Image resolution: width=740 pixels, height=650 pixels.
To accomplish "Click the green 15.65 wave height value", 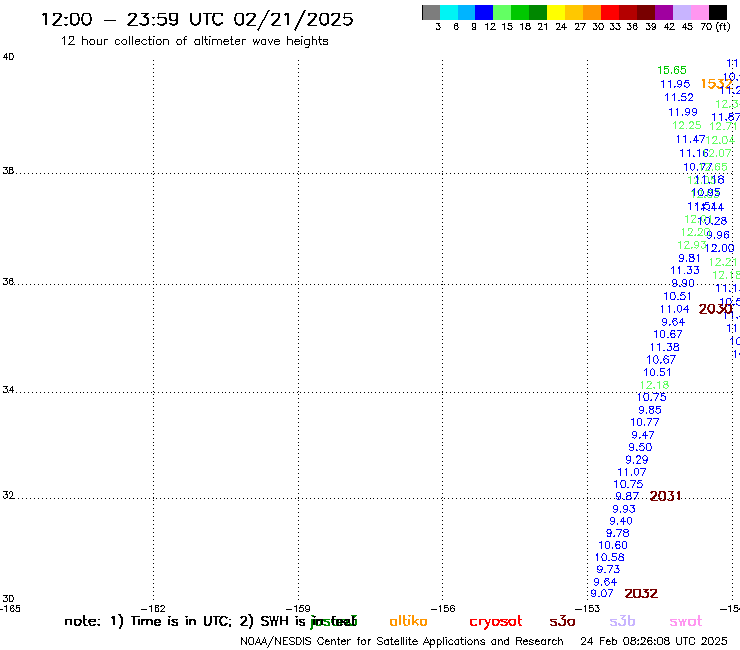I will click(x=672, y=70).
